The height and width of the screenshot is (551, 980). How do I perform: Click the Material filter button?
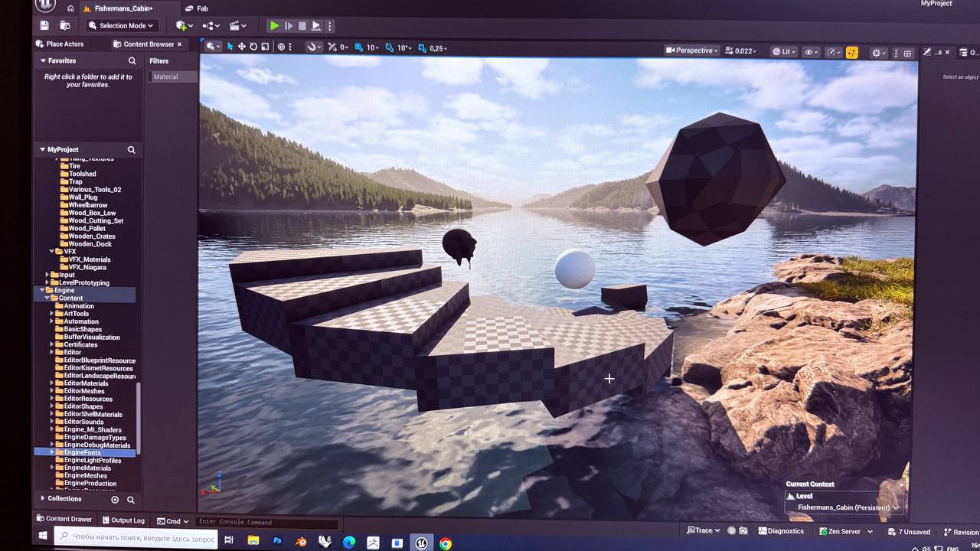click(172, 77)
